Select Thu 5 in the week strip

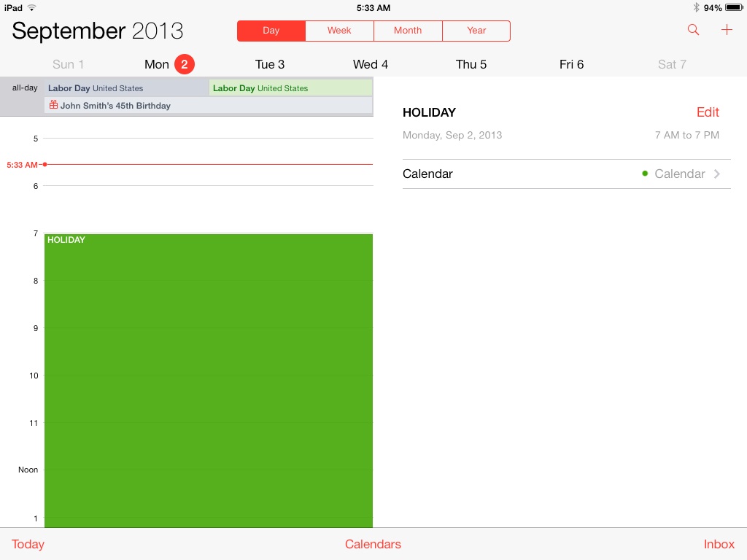tap(471, 64)
